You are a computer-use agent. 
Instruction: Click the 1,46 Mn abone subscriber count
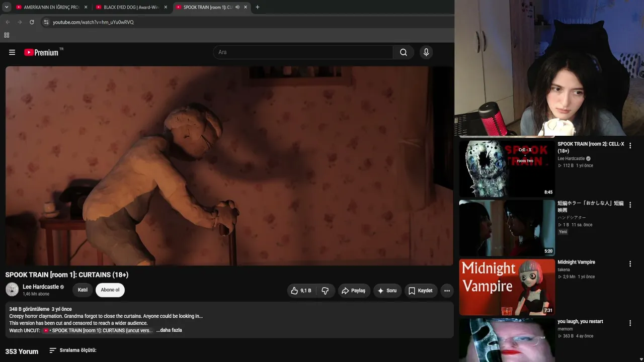pyautogui.click(x=36, y=294)
